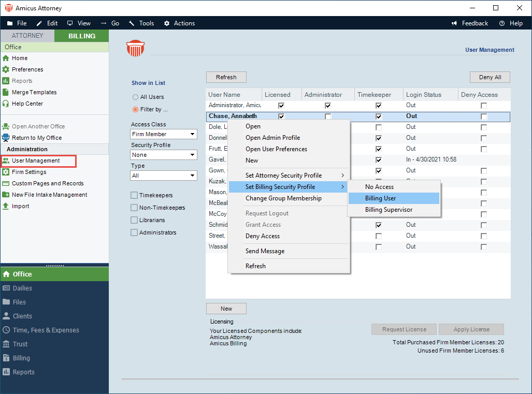Click the New button below user list
The height and width of the screenshot is (394, 532).
[x=226, y=309]
